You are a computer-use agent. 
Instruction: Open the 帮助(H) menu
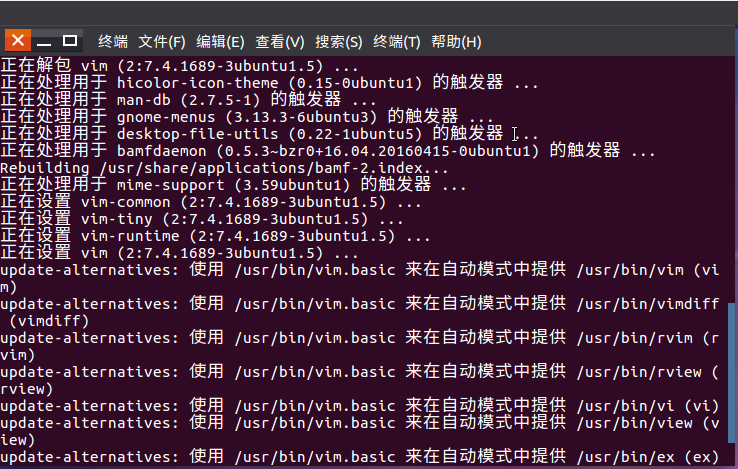click(x=456, y=42)
